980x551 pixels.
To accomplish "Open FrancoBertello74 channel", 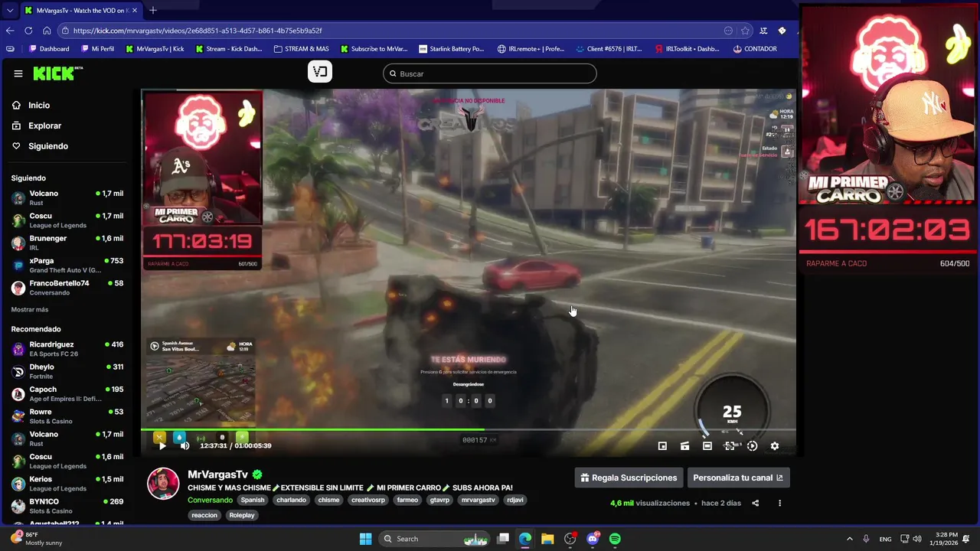I will coord(67,288).
